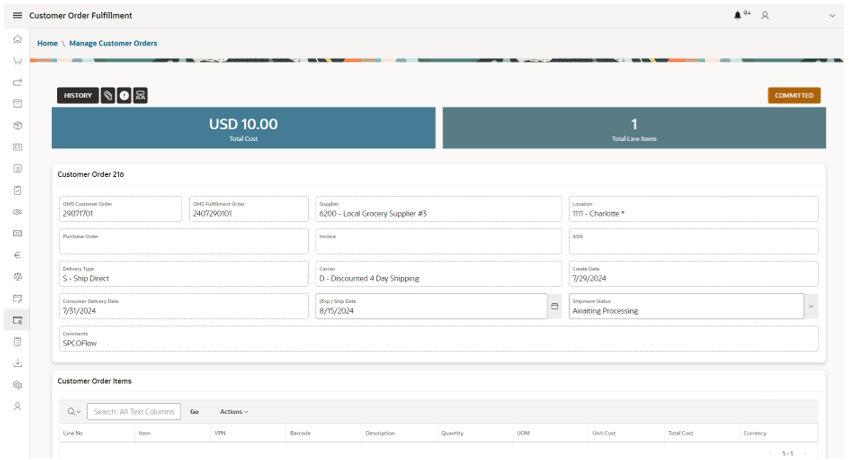Open the code brackets sidebar icon
The width and height of the screenshot is (852, 460).
tap(17, 147)
